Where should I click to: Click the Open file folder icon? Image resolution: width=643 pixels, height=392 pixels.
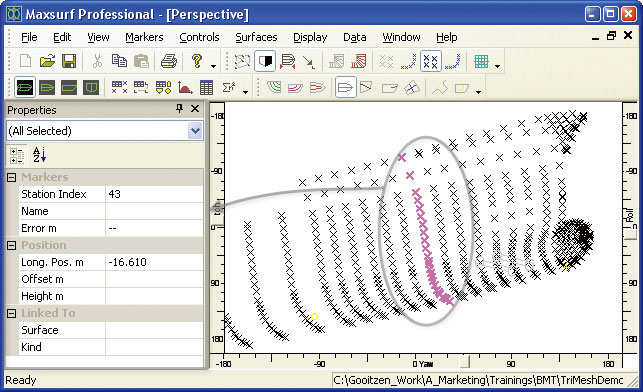point(47,62)
